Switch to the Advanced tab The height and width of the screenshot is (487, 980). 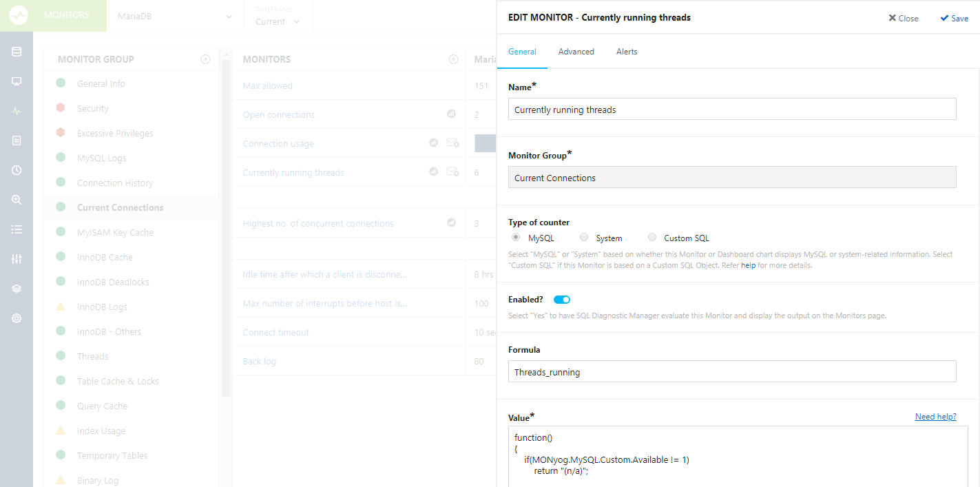point(576,52)
